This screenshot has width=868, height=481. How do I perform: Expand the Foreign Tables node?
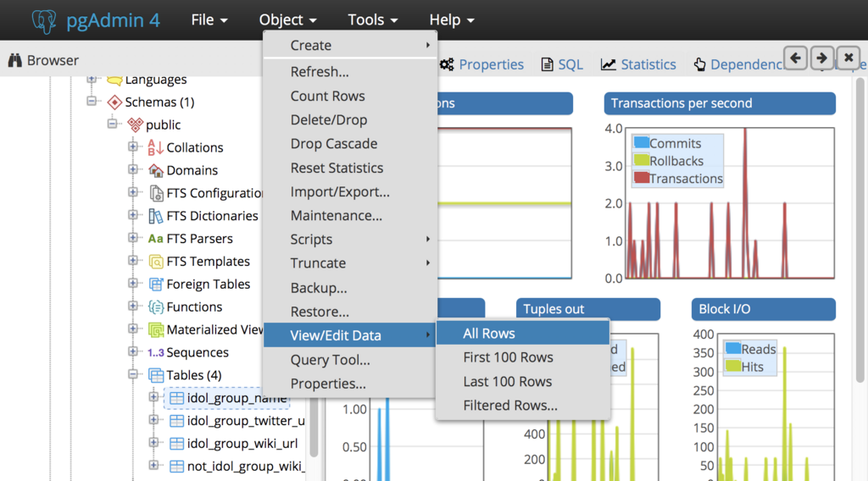click(133, 283)
